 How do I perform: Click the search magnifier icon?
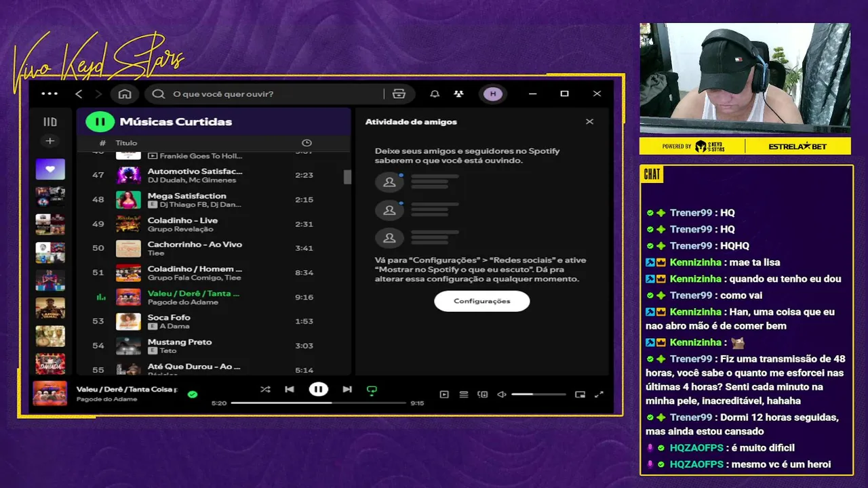(159, 94)
